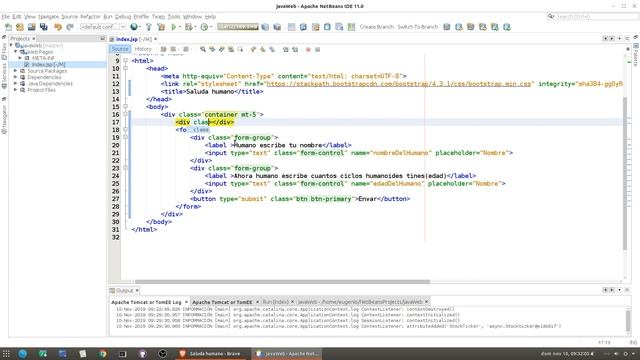
Task: Expand the Source Packages node
Action: [x=16, y=71]
